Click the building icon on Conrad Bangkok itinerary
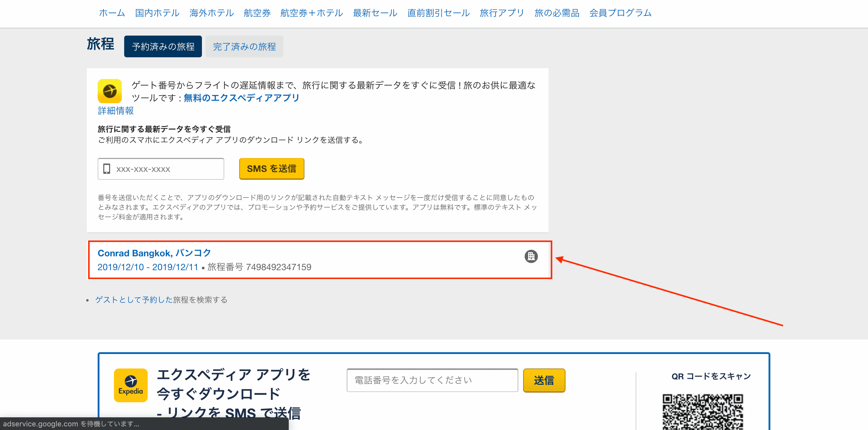Viewport: 868px width, 430px height. (531, 256)
